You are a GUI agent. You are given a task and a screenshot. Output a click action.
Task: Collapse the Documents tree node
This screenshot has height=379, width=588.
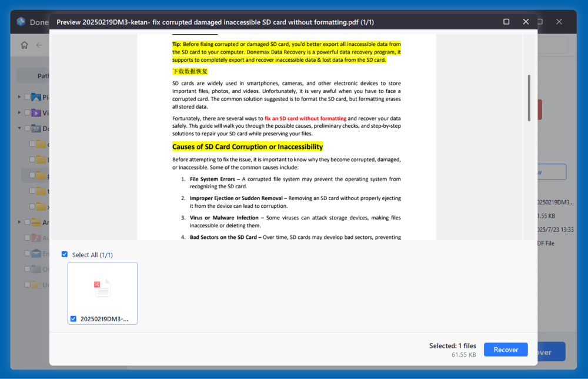[19, 128]
